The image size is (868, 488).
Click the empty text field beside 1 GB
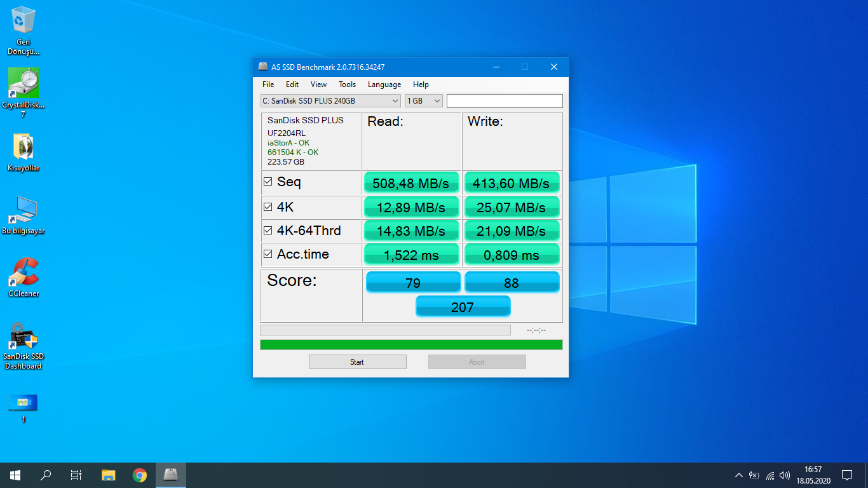coord(505,101)
